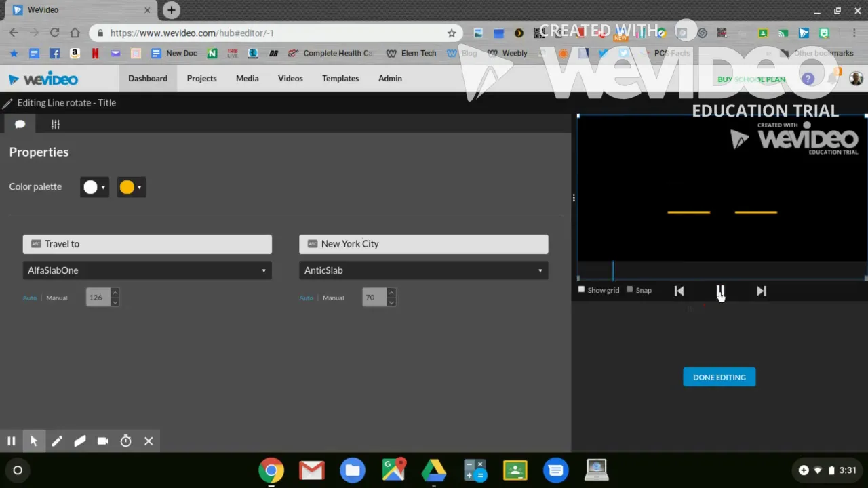Open the sliders adjustment tab
The width and height of the screenshot is (868, 488).
tap(56, 124)
